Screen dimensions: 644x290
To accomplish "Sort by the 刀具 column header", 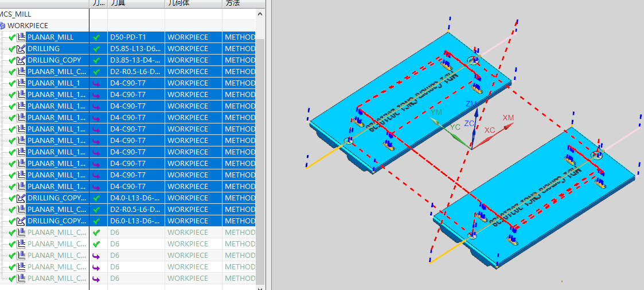I will click(136, 3).
